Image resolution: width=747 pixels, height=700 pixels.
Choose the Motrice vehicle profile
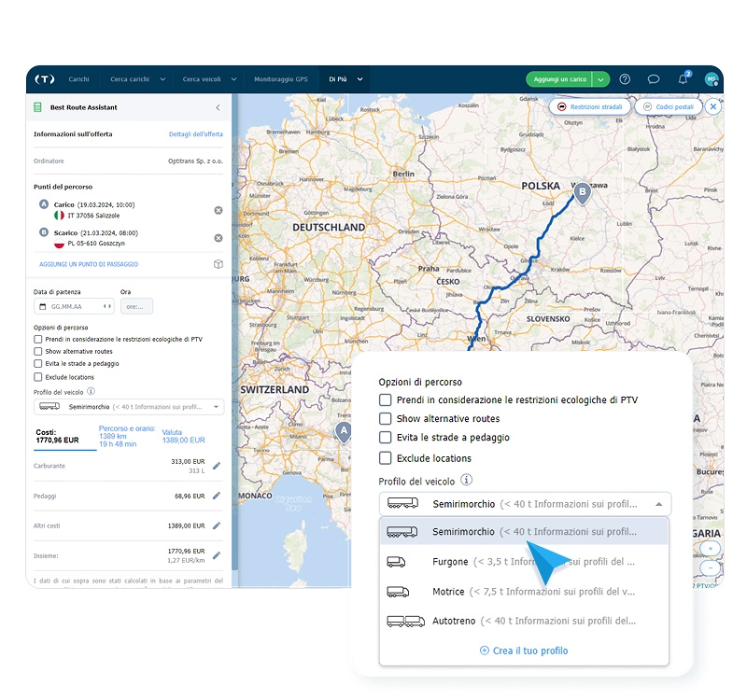[x=524, y=592]
